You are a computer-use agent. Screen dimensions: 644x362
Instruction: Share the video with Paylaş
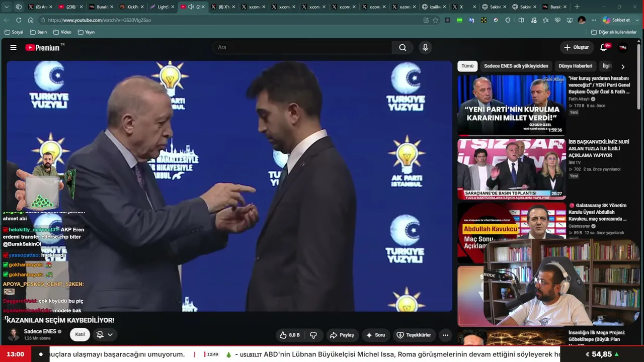click(342, 335)
